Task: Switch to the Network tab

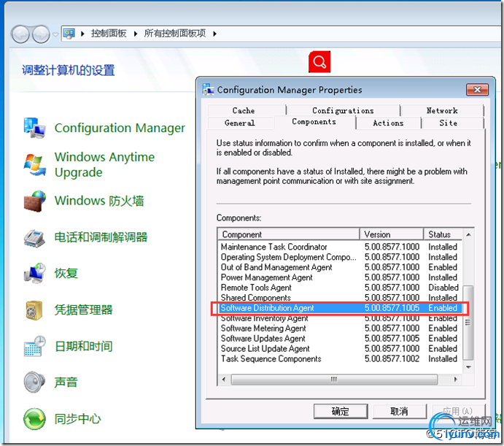Action: coord(442,110)
